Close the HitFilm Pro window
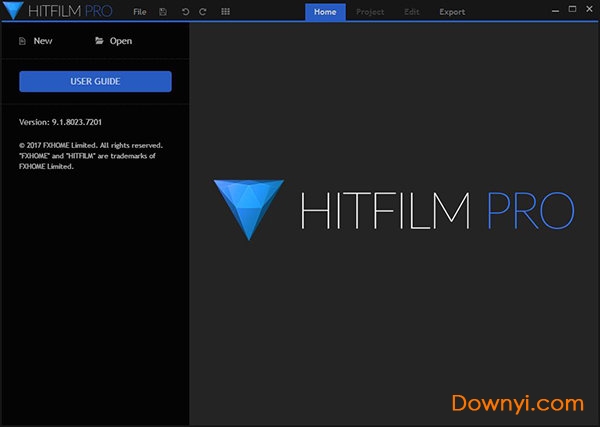This screenshot has height=427, width=600. click(x=589, y=9)
